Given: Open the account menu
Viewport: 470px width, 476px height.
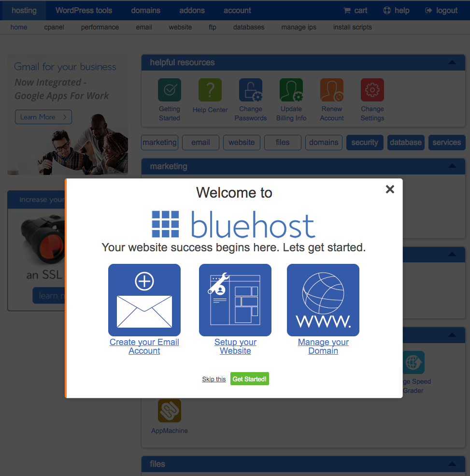Looking at the screenshot, I should 237,11.
